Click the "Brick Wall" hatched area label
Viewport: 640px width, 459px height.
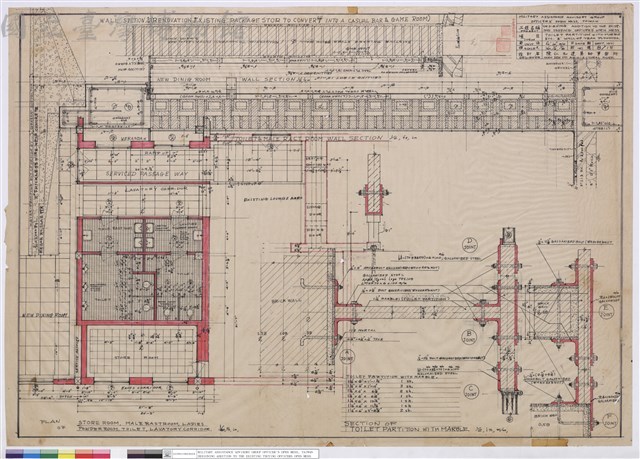[283, 302]
